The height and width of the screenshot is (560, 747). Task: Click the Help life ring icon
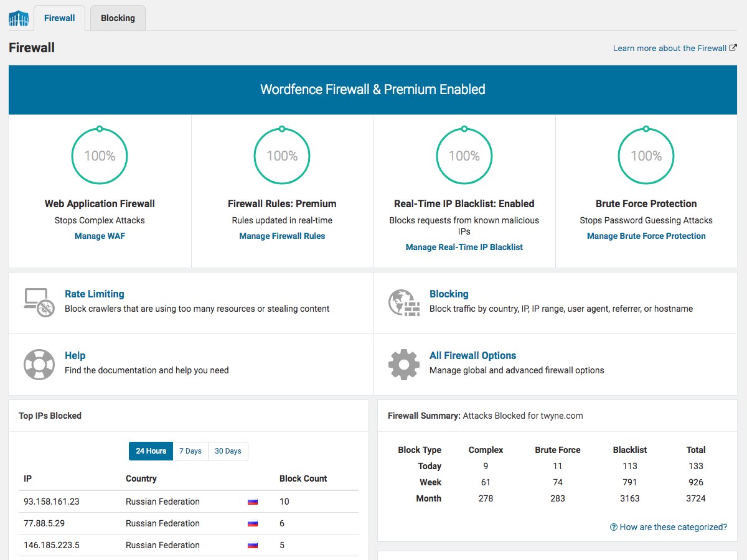(x=39, y=364)
